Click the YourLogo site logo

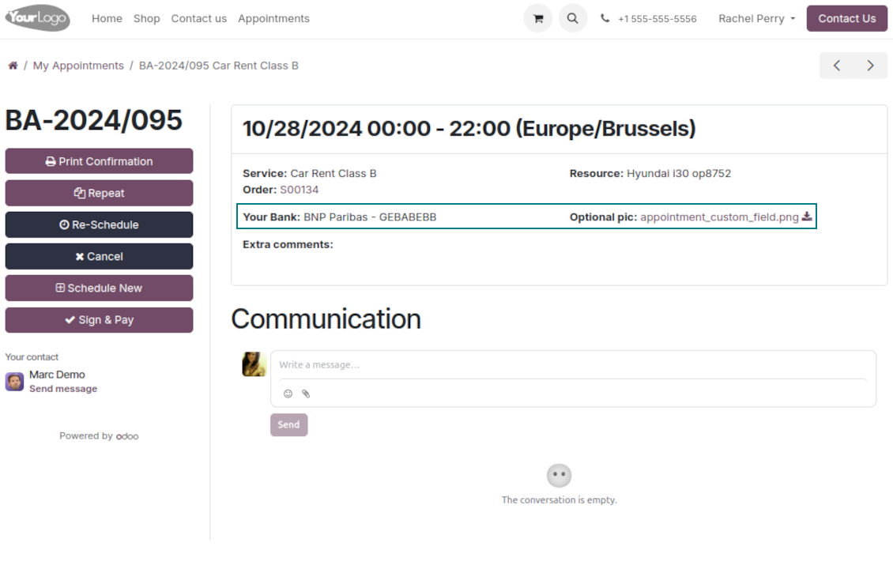[x=38, y=18]
